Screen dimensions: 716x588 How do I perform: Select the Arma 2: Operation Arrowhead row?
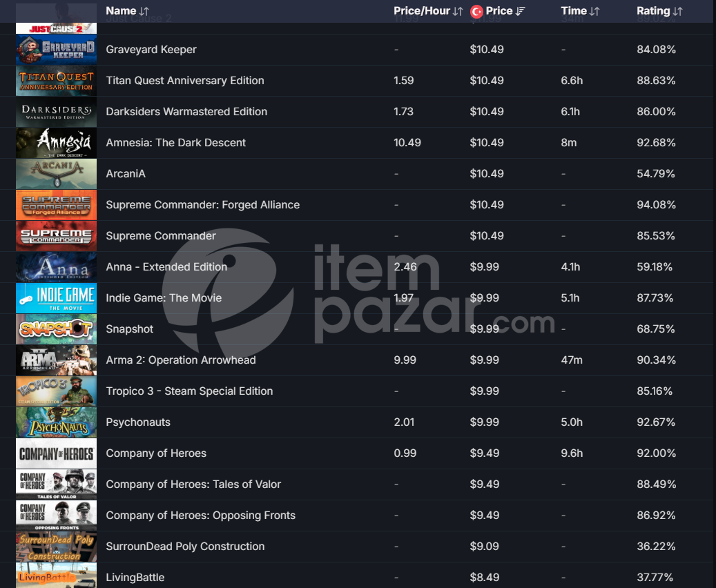357,360
